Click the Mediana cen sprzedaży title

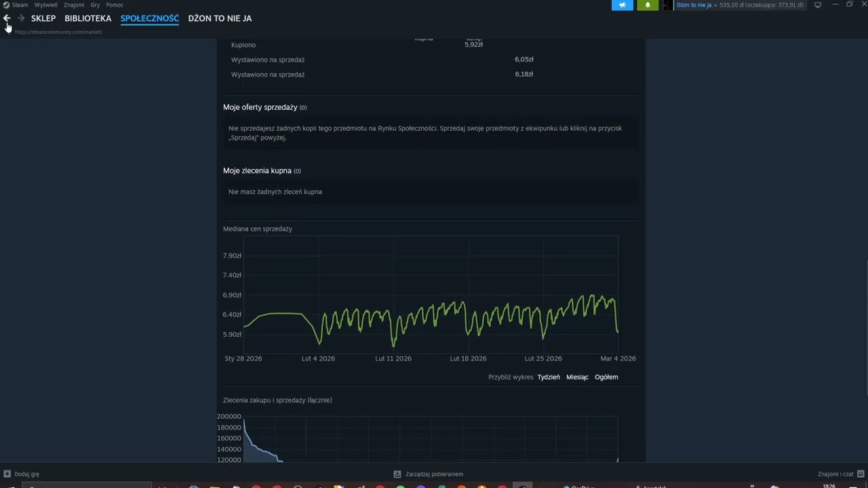pyautogui.click(x=258, y=229)
